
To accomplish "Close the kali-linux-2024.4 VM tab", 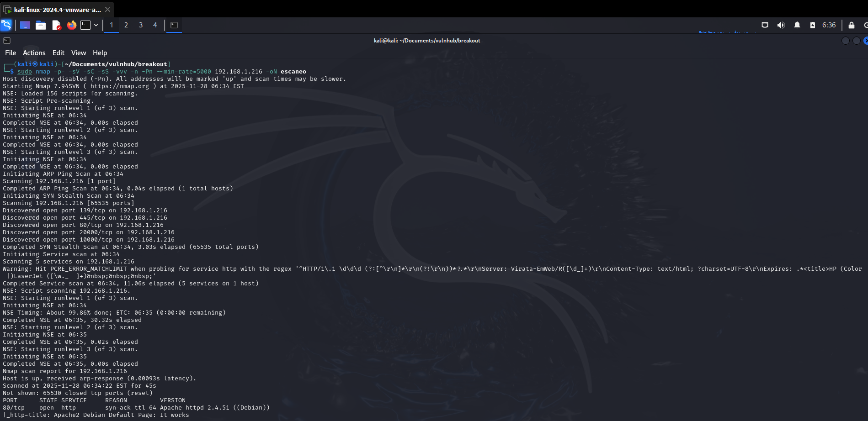I will click(108, 9).
